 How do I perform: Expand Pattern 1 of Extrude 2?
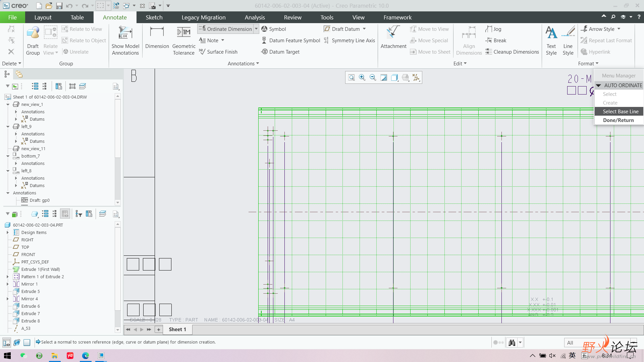(8, 277)
